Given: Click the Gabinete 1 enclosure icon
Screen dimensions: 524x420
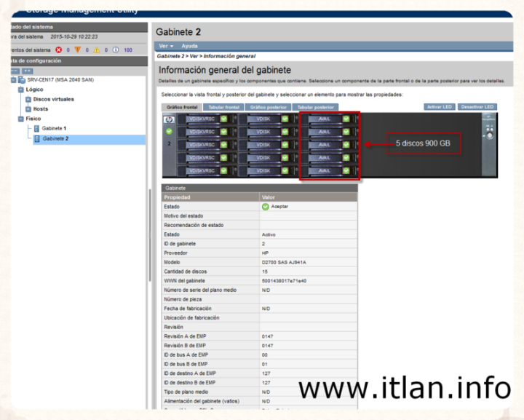Looking at the screenshot, I should [x=36, y=128].
